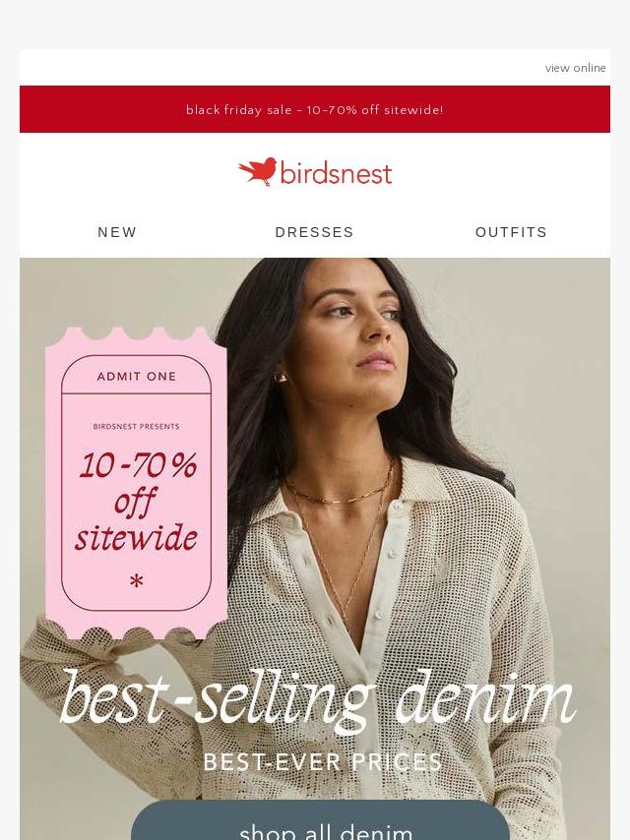Click the model's gold earring
630x840 pixels.
point(281,377)
